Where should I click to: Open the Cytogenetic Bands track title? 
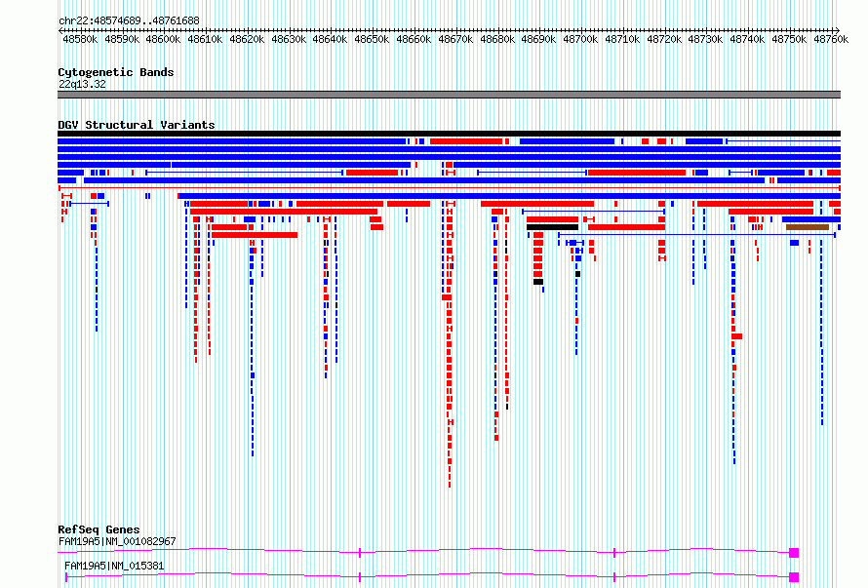pos(116,72)
